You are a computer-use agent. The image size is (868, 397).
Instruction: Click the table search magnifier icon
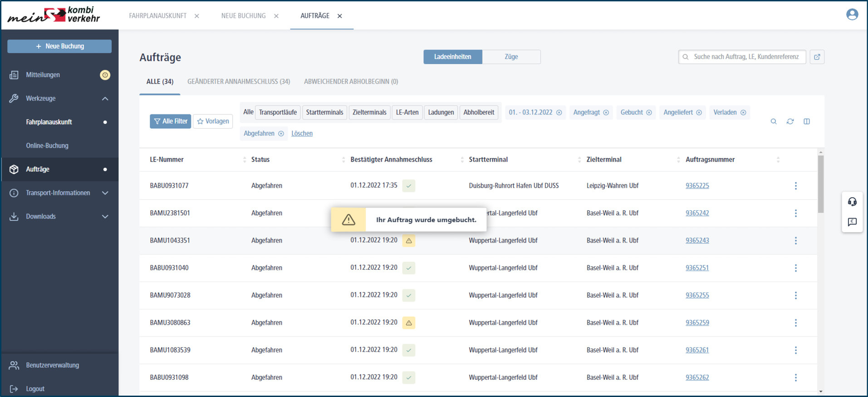[x=774, y=121]
